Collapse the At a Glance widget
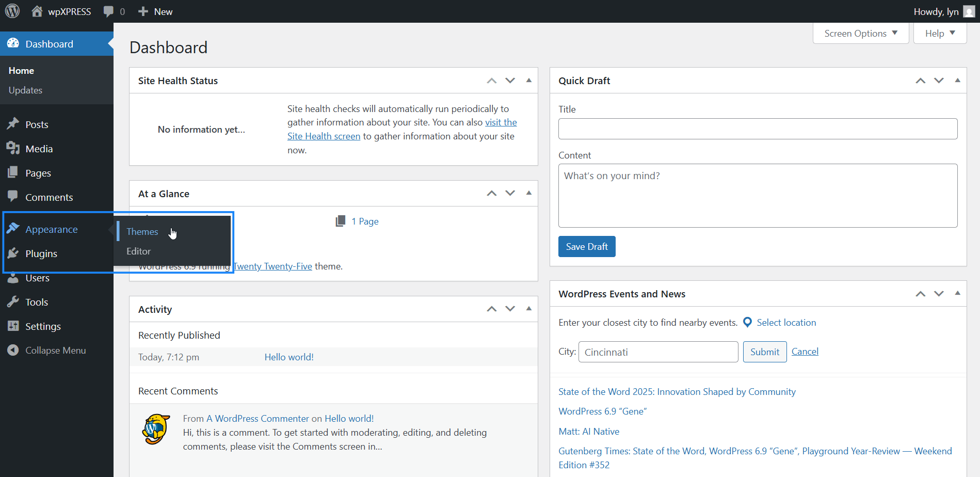Screen dimensions: 980x477 pos(528,193)
